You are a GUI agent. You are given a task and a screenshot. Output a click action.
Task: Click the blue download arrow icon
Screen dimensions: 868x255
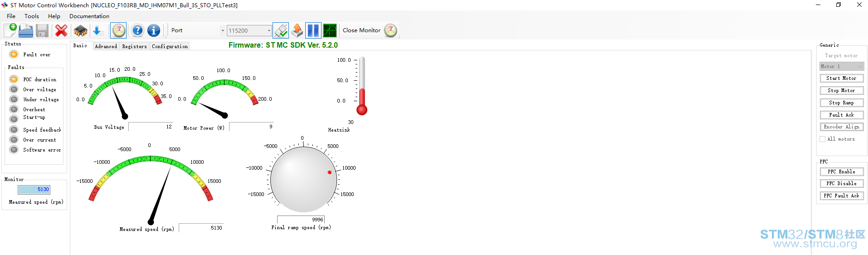point(98,30)
